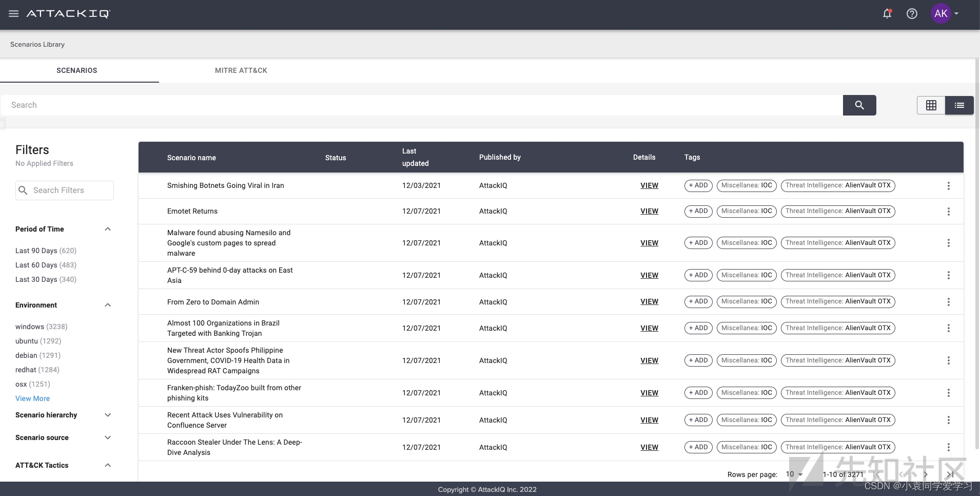Open account dropdown arrow beside avatar

(956, 14)
